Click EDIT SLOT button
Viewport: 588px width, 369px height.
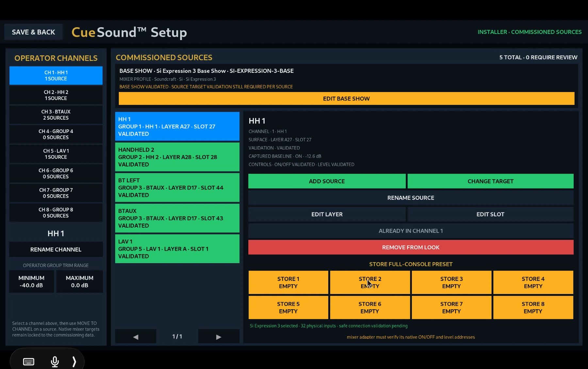490,214
